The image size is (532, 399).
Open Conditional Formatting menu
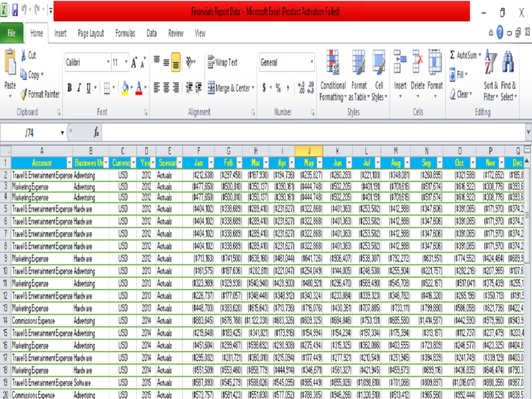[333, 76]
